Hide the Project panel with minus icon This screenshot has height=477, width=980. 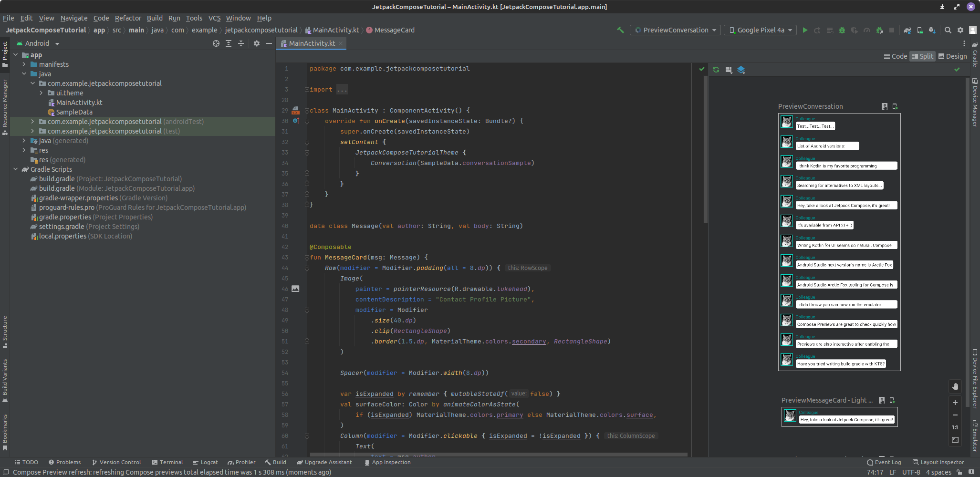coord(269,43)
